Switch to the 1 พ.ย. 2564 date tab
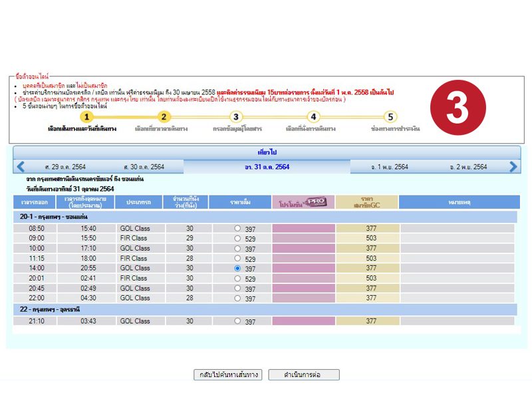Viewport: 532px width, 399px height. click(390, 167)
